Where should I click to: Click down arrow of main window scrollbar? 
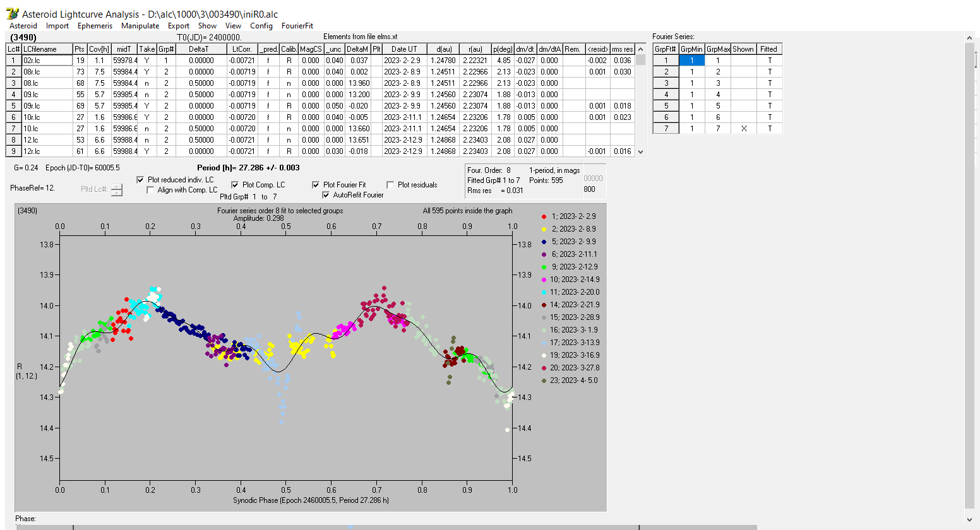click(x=971, y=519)
